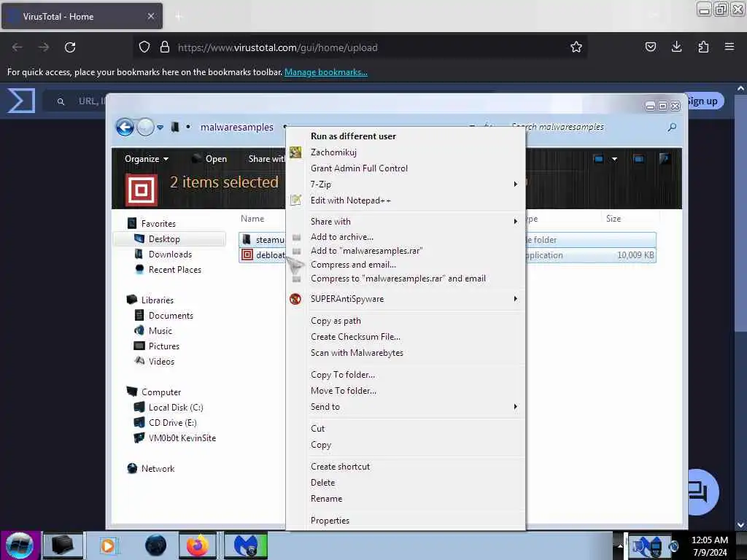Choose Add to archive...

pyautogui.click(x=341, y=237)
